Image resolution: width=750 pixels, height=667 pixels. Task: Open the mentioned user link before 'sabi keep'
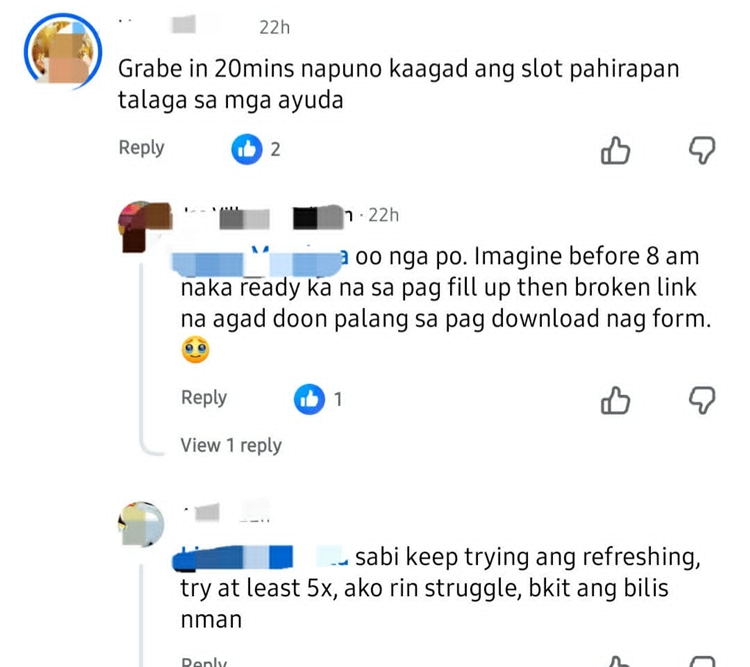[x=260, y=558]
